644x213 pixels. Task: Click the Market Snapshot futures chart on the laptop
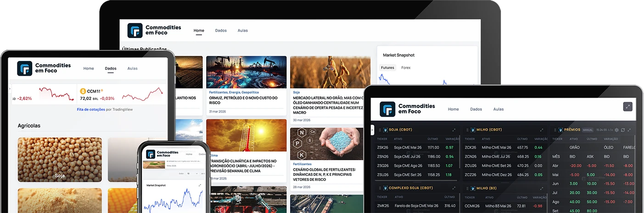[x=427, y=79]
